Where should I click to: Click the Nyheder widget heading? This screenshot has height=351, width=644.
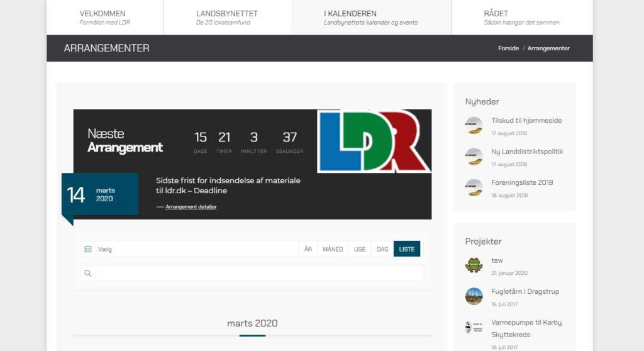[x=482, y=101]
